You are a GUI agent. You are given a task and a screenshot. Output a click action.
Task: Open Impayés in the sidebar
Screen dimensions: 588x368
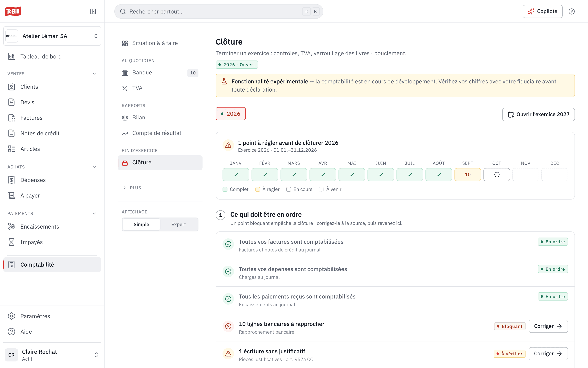click(52, 242)
